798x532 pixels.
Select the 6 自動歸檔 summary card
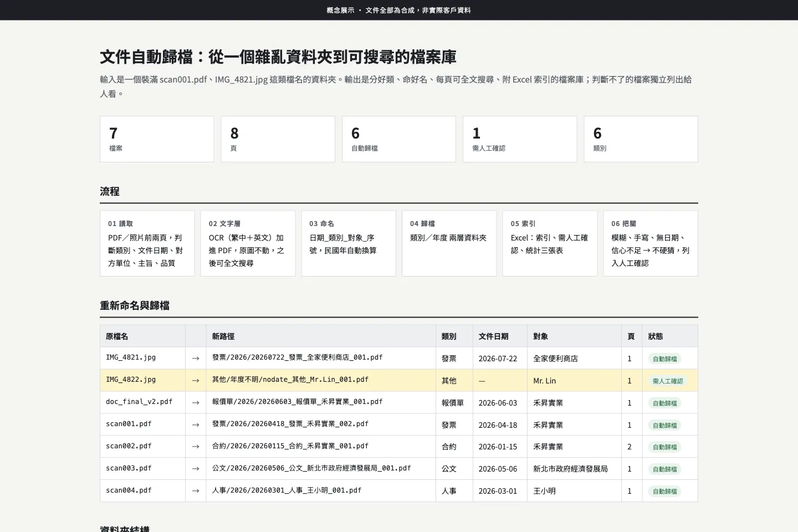[399, 139]
